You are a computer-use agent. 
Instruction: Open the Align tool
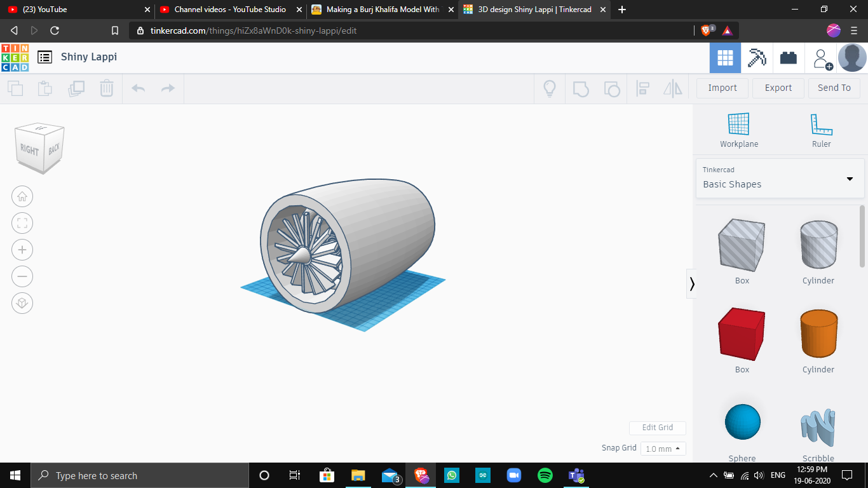(642, 88)
